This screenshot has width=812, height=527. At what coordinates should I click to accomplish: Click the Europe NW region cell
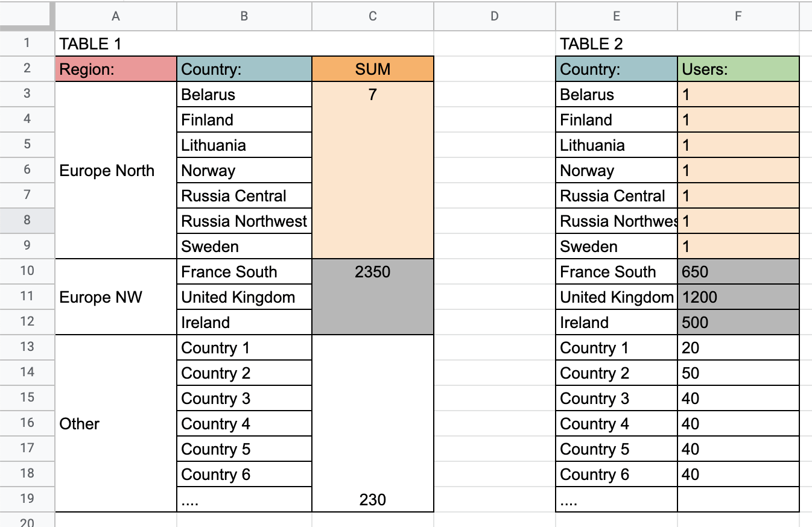click(116, 297)
